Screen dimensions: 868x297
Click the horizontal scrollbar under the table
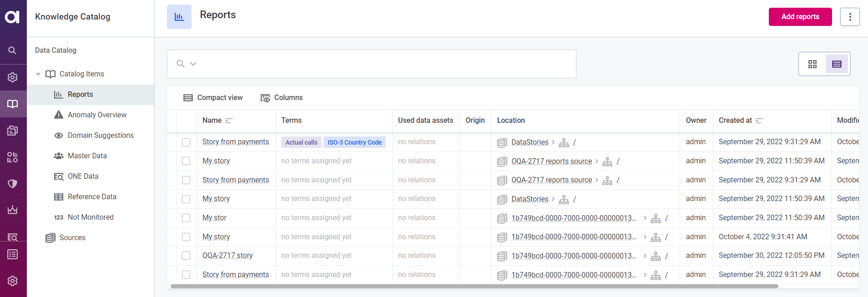coord(474,287)
